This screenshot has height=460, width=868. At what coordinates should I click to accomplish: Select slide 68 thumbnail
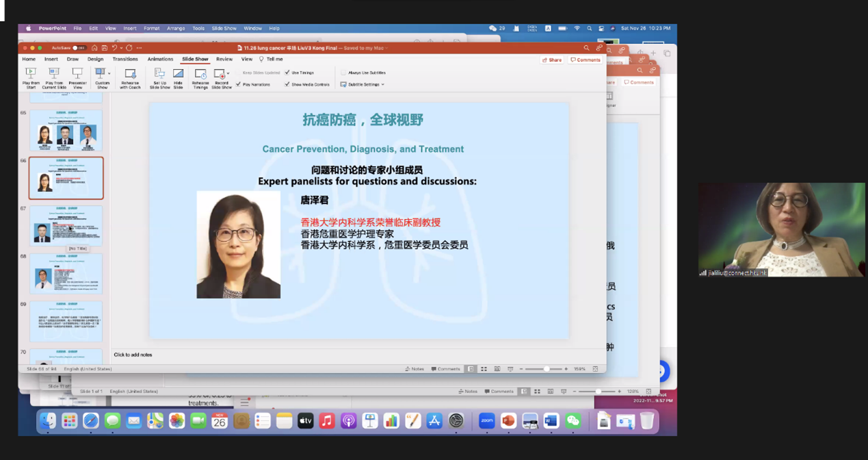pyautogui.click(x=66, y=274)
